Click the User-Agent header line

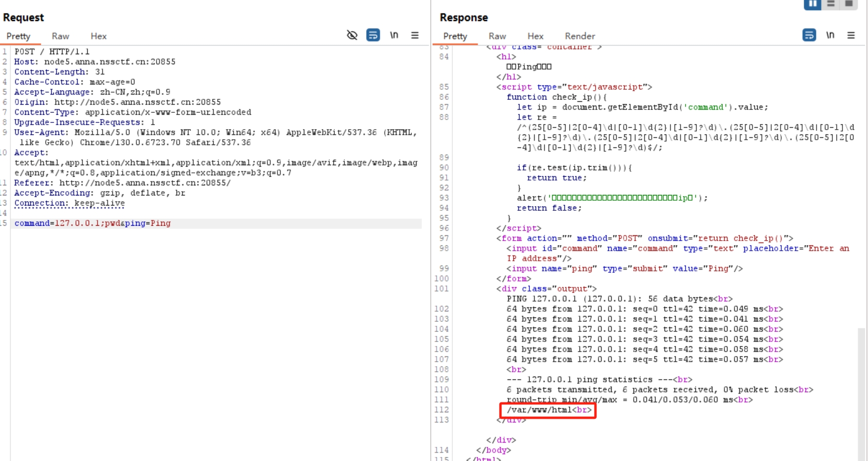click(215, 137)
